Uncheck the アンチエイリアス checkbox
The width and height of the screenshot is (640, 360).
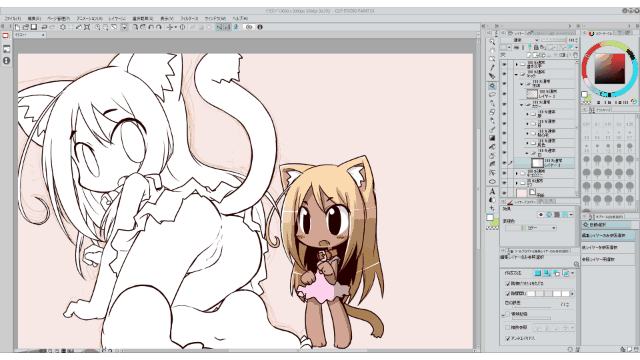point(508,338)
